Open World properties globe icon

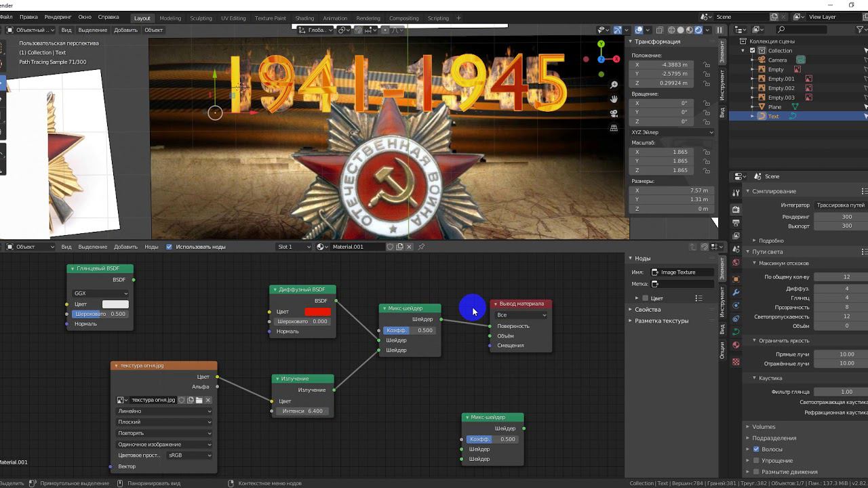736,262
